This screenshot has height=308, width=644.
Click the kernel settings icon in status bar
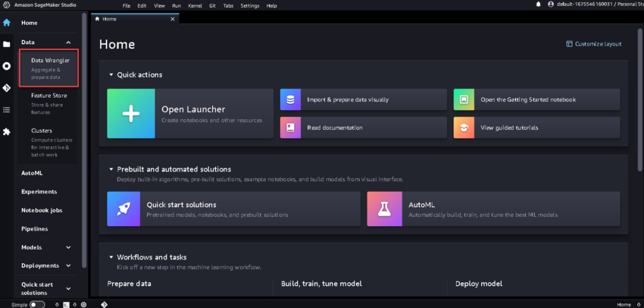tap(83, 305)
